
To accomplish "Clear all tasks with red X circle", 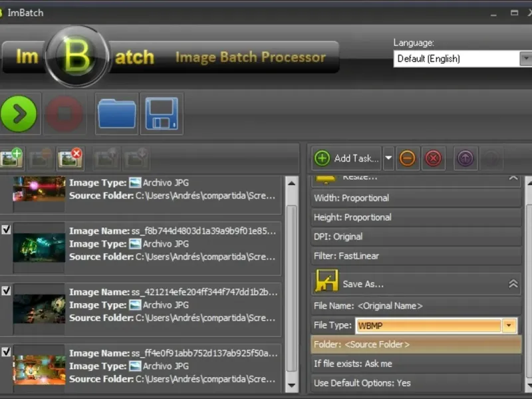I will (434, 158).
